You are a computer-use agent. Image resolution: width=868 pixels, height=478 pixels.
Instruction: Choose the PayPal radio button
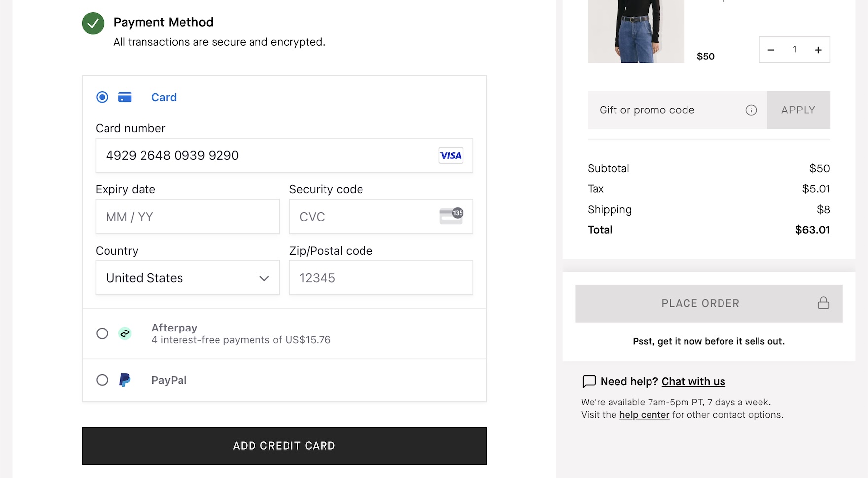coord(102,380)
